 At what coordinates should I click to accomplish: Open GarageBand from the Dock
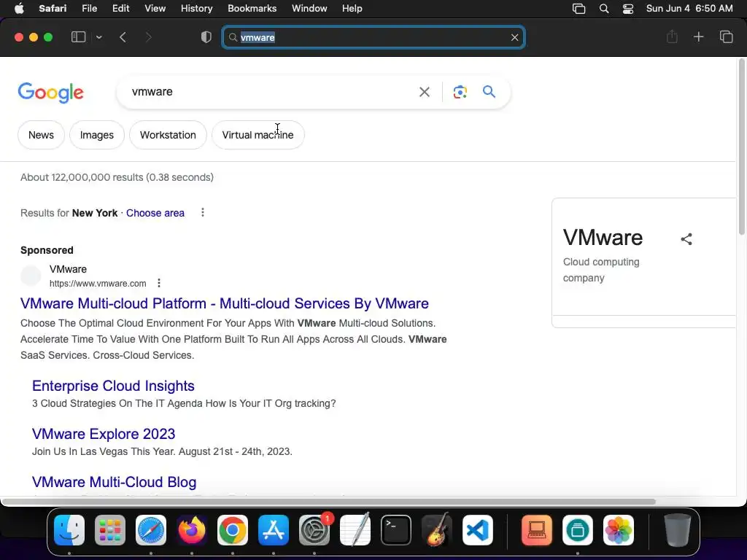tap(437, 530)
